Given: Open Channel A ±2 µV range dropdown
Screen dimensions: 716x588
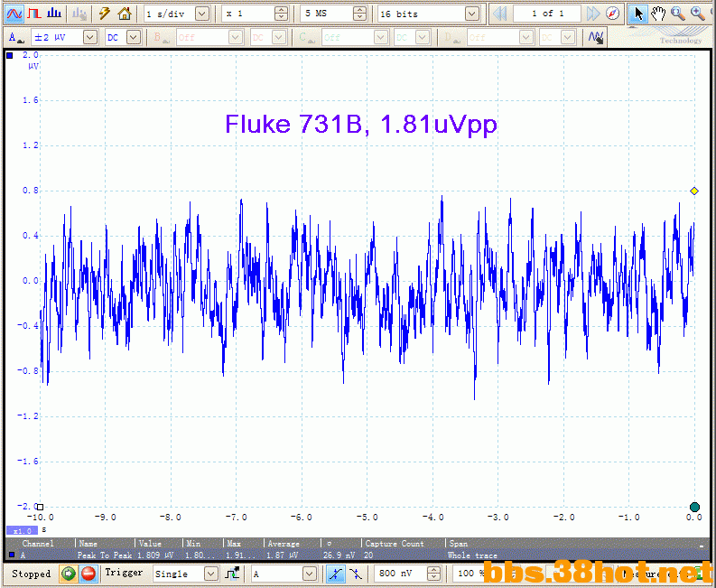Looking at the screenshot, I should pyautogui.click(x=90, y=37).
